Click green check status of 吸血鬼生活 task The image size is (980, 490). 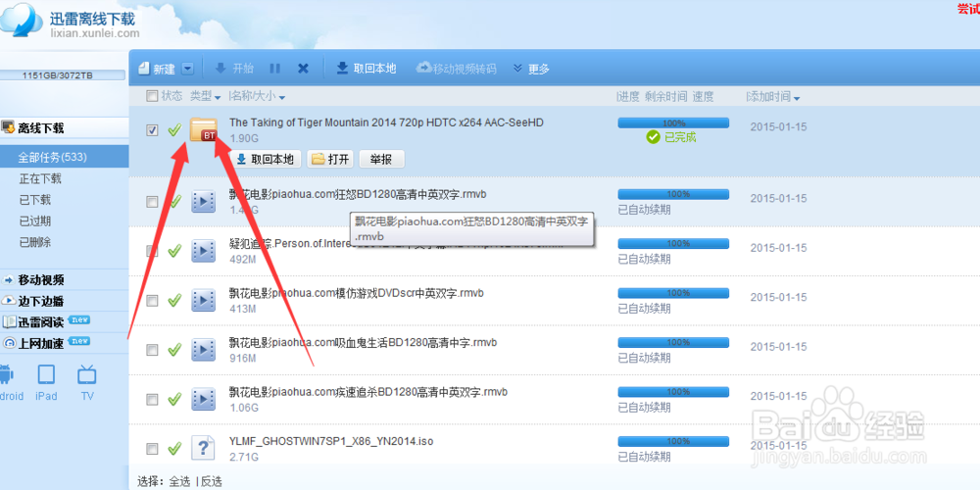(175, 349)
